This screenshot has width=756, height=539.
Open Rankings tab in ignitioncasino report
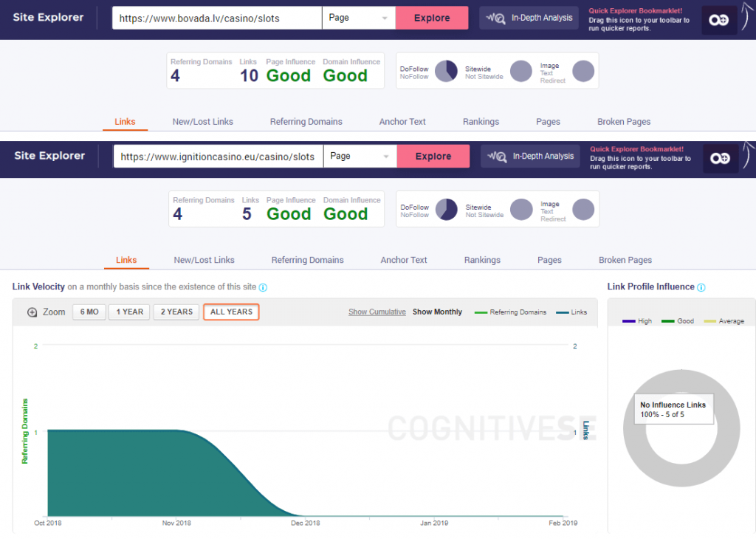482,260
